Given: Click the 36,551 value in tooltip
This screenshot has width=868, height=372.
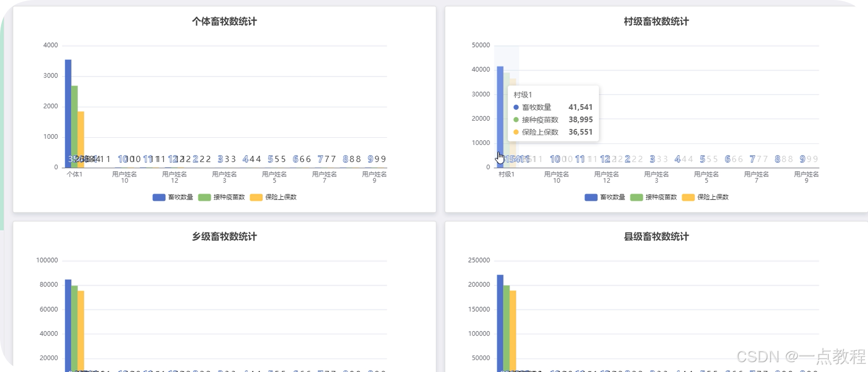Looking at the screenshot, I should tap(580, 132).
